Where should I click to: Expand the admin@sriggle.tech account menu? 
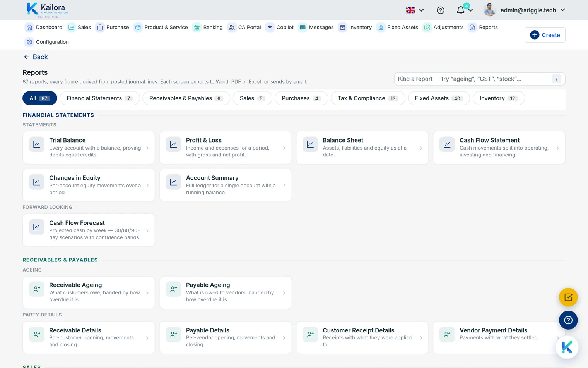pyautogui.click(x=533, y=10)
